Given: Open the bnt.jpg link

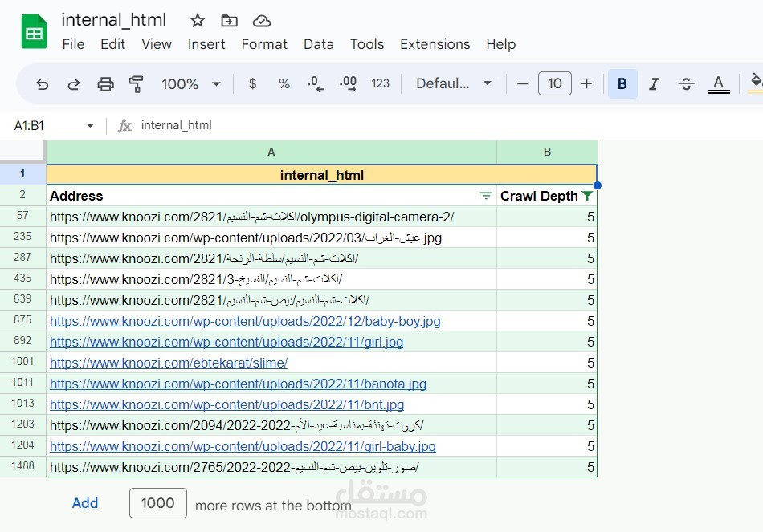Looking at the screenshot, I should pyautogui.click(x=226, y=404).
